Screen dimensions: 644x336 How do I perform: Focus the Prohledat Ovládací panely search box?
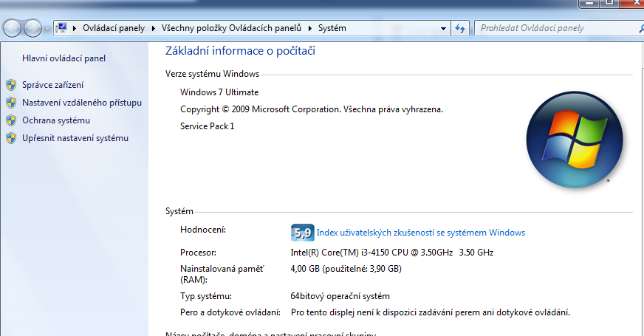click(558, 28)
